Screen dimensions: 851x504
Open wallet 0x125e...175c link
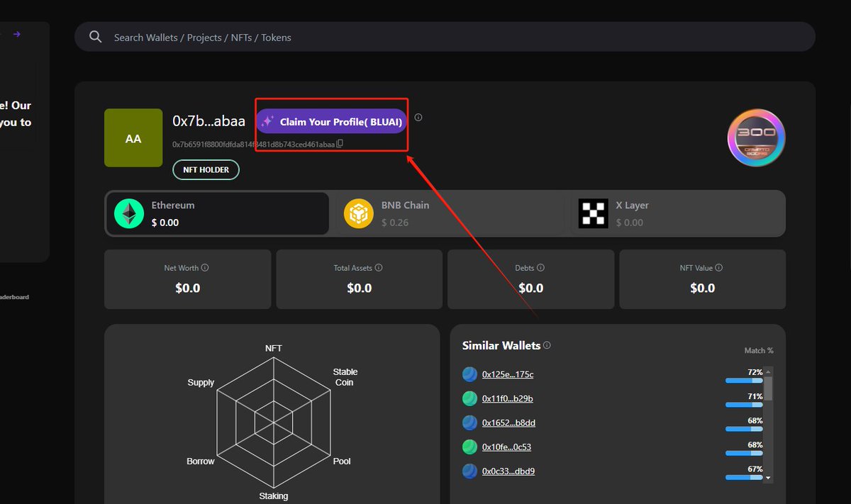pyautogui.click(x=508, y=374)
